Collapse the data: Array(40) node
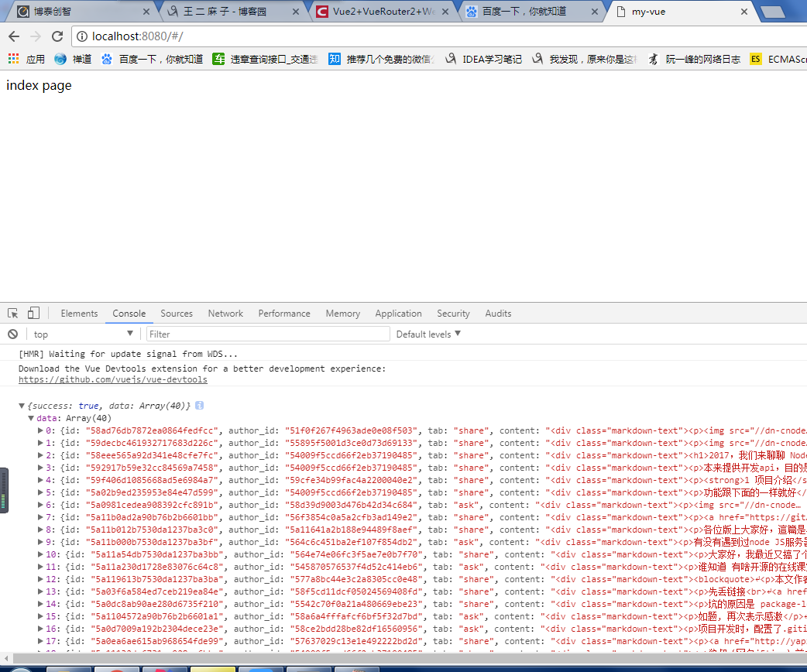This screenshot has height=672, width=807. (31, 418)
